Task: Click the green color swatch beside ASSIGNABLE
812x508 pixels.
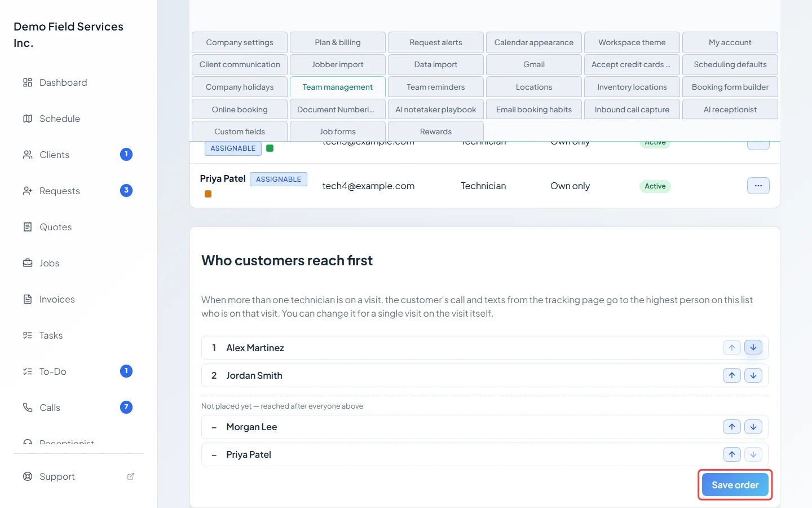Action: [270, 148]
